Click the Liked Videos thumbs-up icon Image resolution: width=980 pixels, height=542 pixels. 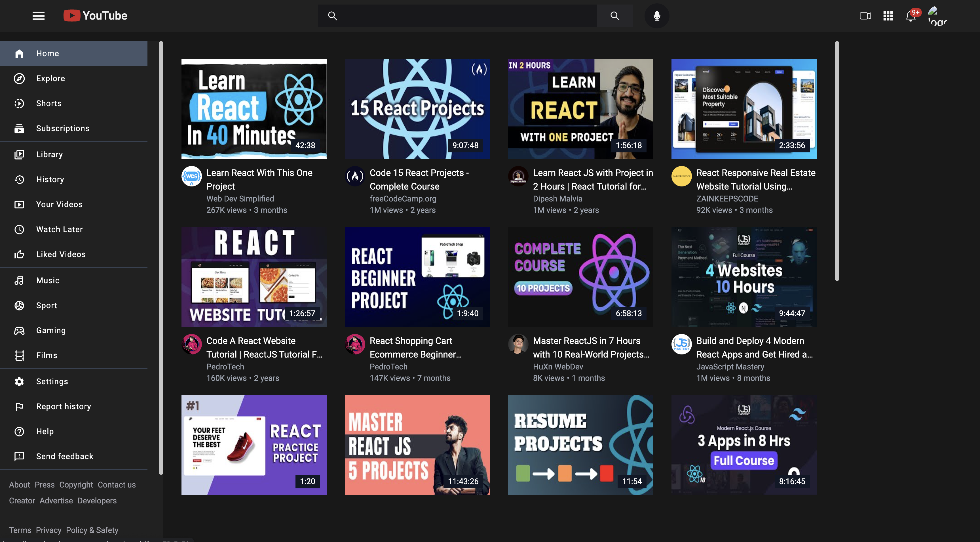click(x=19, y=255)
